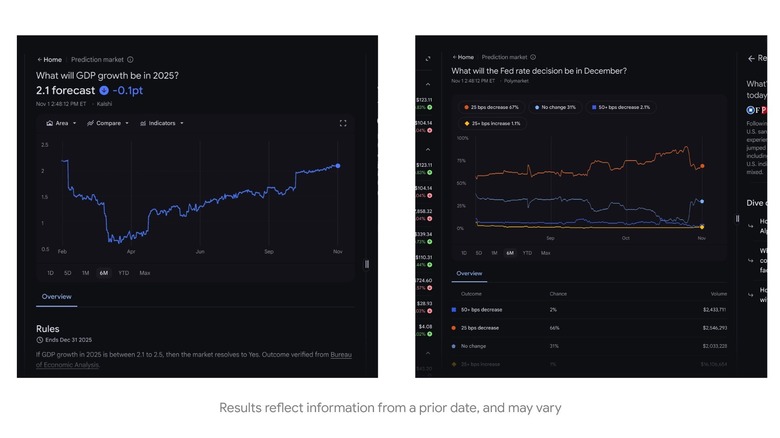
Task: Click the Home back arrow in GDP panel
Action: point(41,60)
